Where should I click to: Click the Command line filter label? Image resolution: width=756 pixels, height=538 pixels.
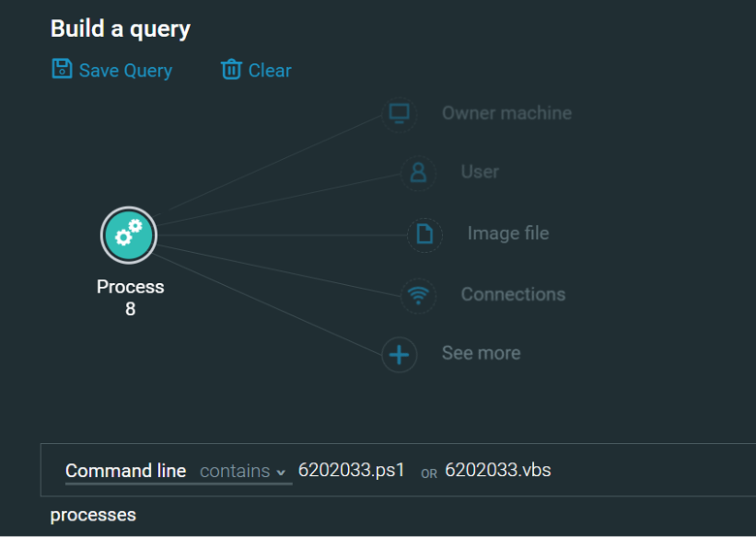(125, 471)
